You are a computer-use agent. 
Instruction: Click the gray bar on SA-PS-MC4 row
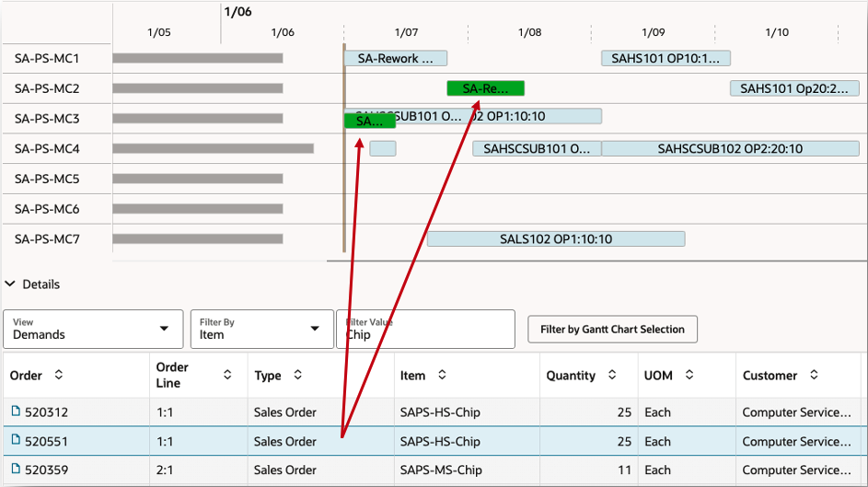[214, 148]
